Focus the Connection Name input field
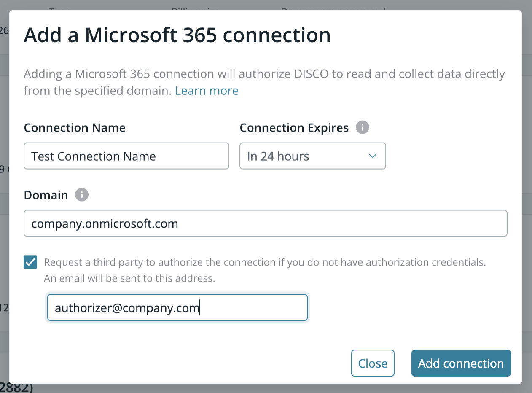Image resolution: width=532 pixels, height=393 pixels. 126,156
